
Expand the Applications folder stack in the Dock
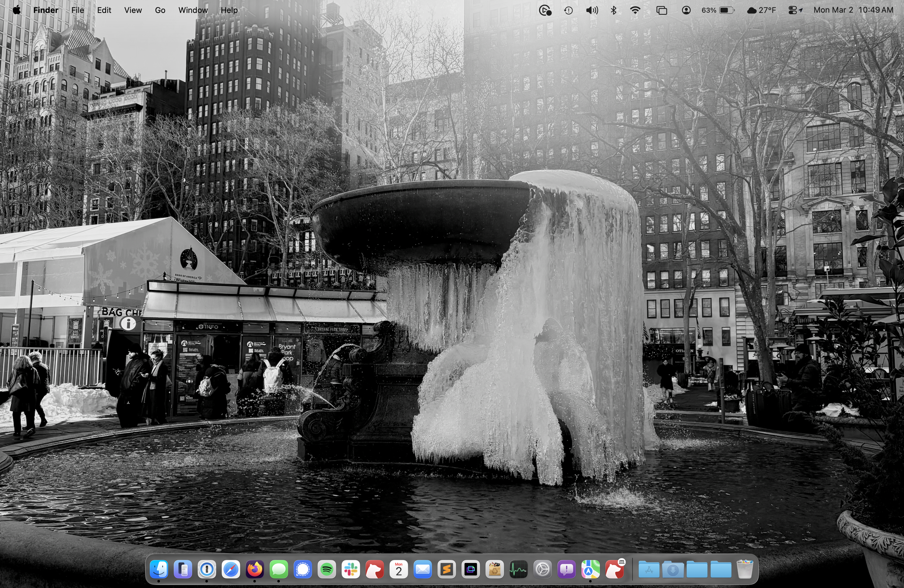tap(649, 570)
